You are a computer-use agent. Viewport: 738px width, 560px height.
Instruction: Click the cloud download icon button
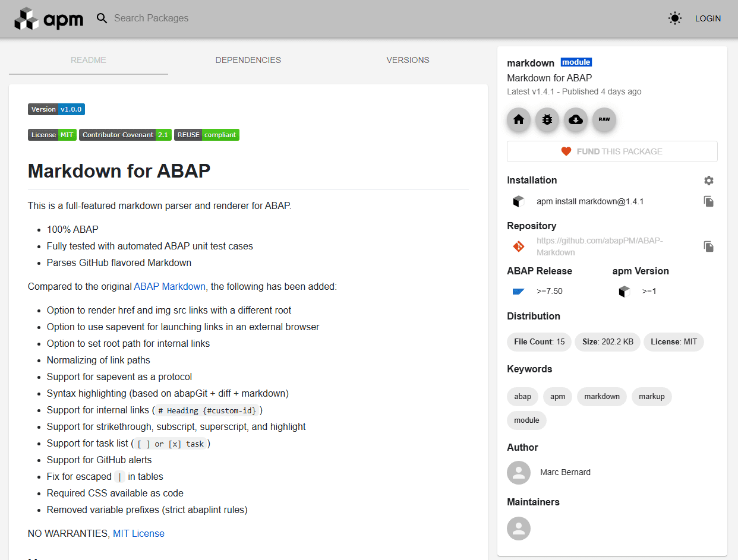(576, 119)
